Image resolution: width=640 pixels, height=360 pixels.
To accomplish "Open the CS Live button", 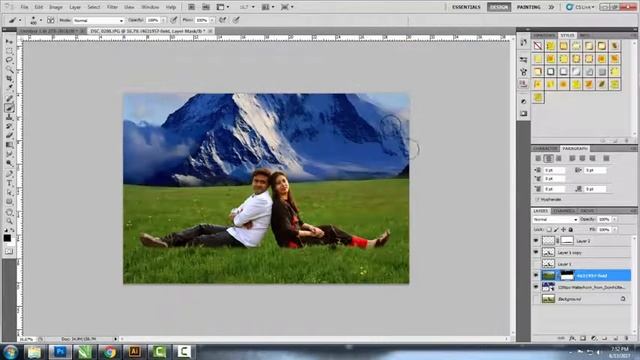I will pyautogui.click(x=580, y=7).
